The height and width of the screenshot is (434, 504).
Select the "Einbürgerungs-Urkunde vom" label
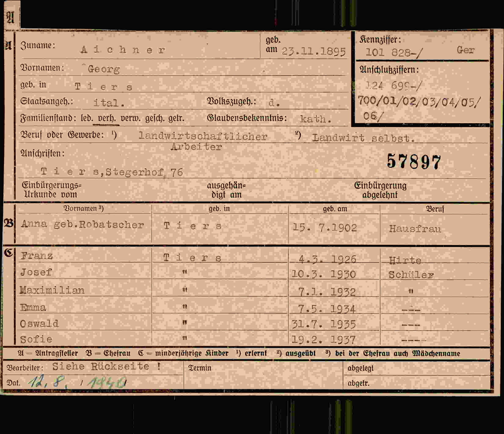[x=52, y=190]
